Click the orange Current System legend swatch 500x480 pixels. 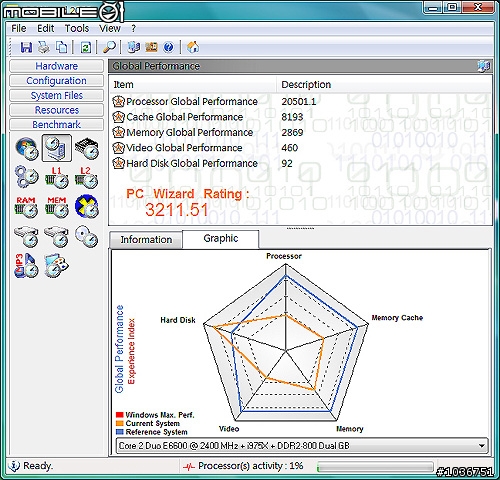pos(120,423)
